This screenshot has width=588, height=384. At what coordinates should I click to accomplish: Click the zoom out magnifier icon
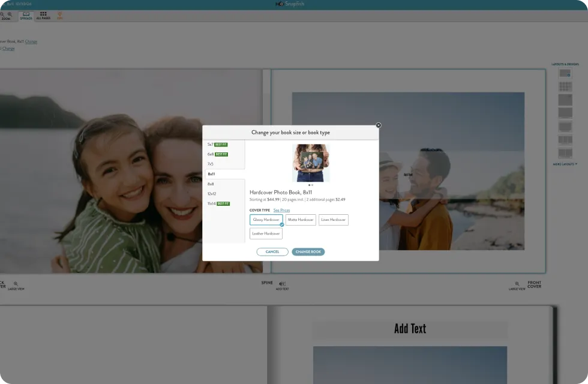point(2,14)
